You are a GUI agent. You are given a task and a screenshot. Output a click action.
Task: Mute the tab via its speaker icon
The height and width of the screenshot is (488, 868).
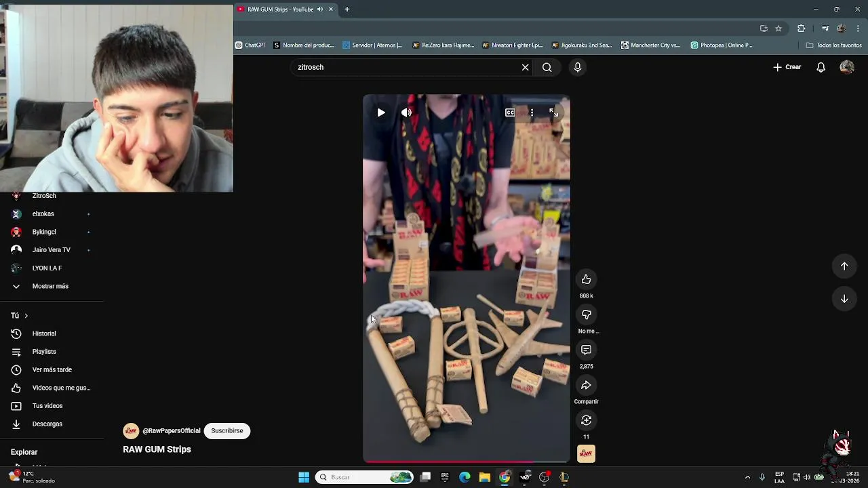coord(320,9)
